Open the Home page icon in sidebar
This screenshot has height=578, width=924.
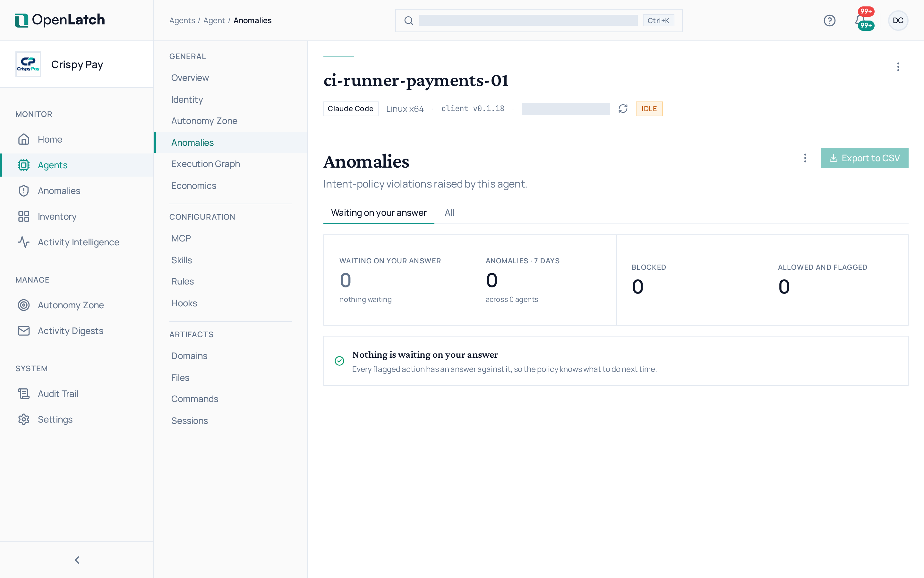tap(24, 139)
